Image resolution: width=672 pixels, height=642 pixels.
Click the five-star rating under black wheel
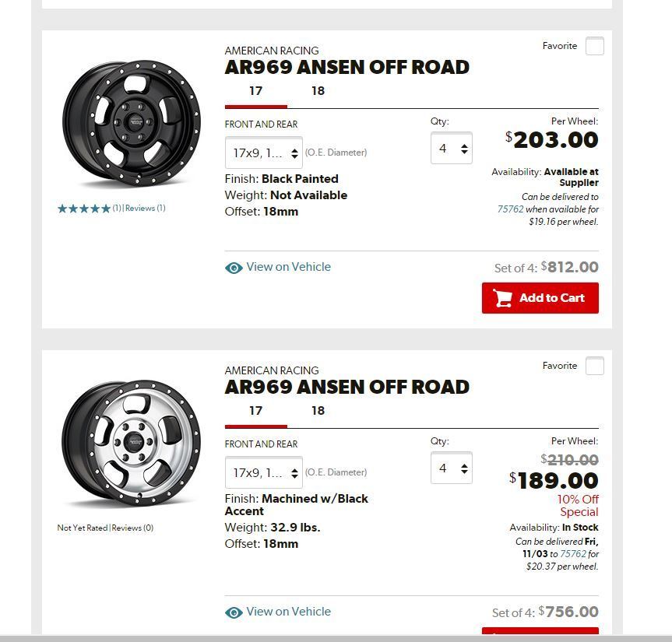point(83,209)
